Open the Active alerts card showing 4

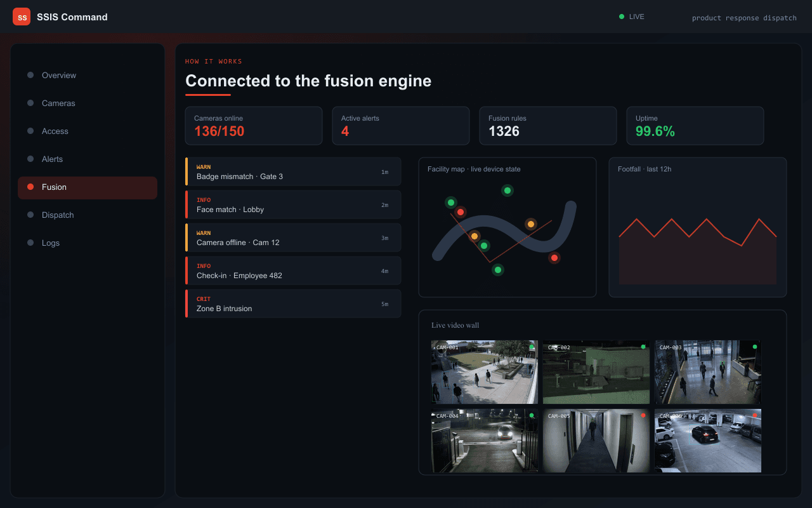click(x=401, y=126)
